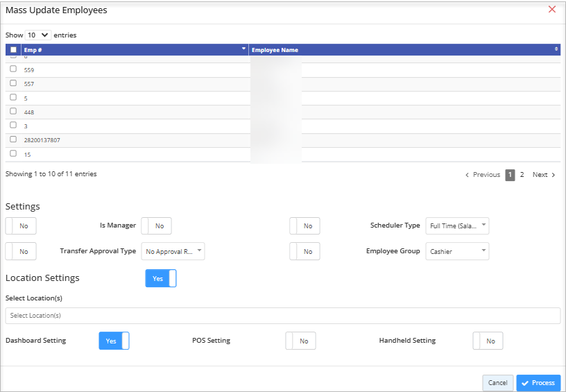Go to the Next page

544,175
